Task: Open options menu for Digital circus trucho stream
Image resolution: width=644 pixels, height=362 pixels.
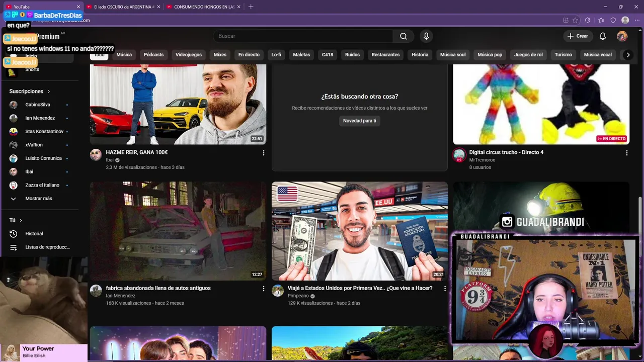Action: [x=626, y=153]
